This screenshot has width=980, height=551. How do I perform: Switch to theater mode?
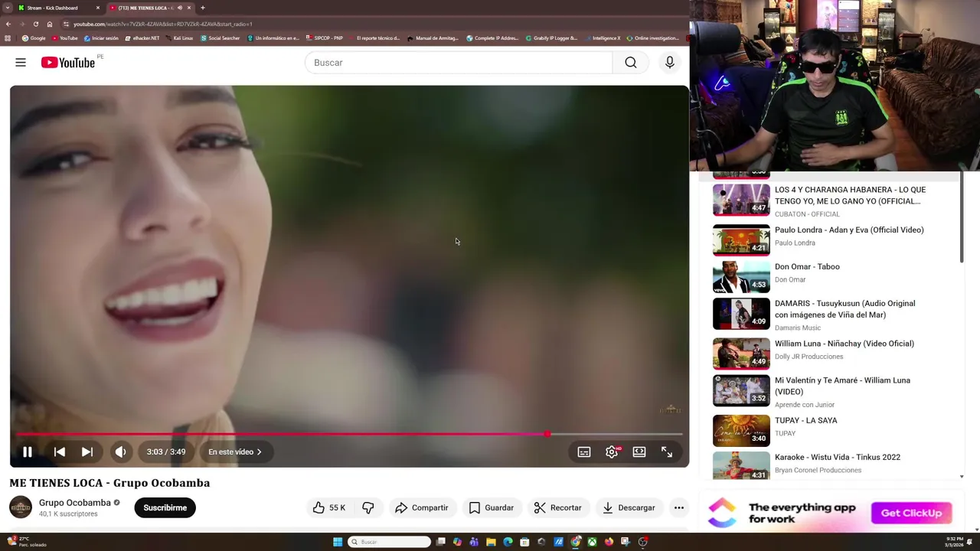click(x=639, y=452)
